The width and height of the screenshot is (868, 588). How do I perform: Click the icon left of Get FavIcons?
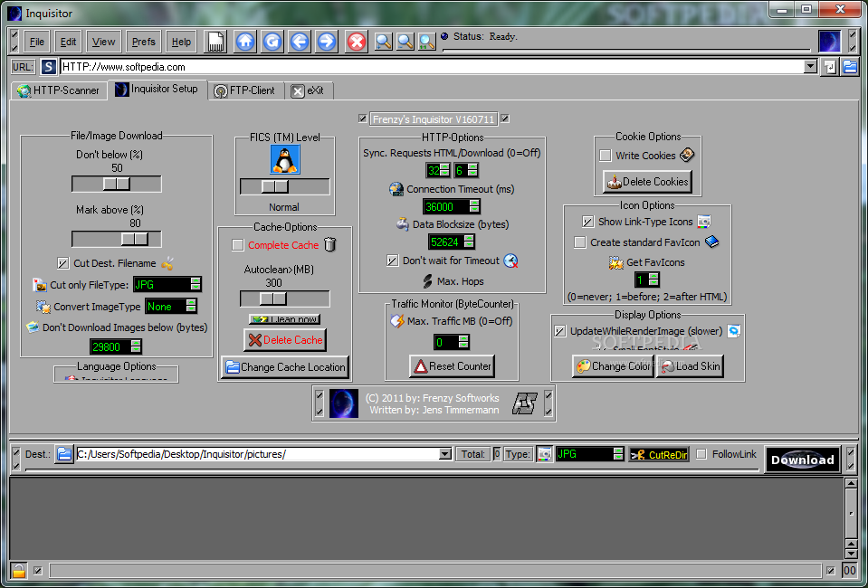coord(616,262)
